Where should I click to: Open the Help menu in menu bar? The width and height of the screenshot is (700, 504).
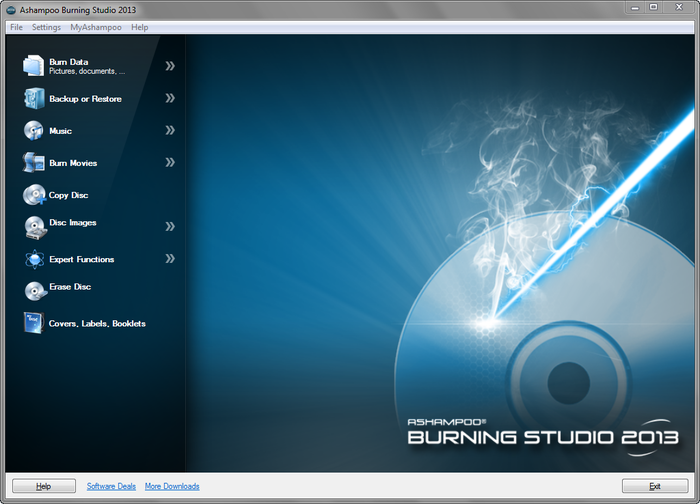140,27
